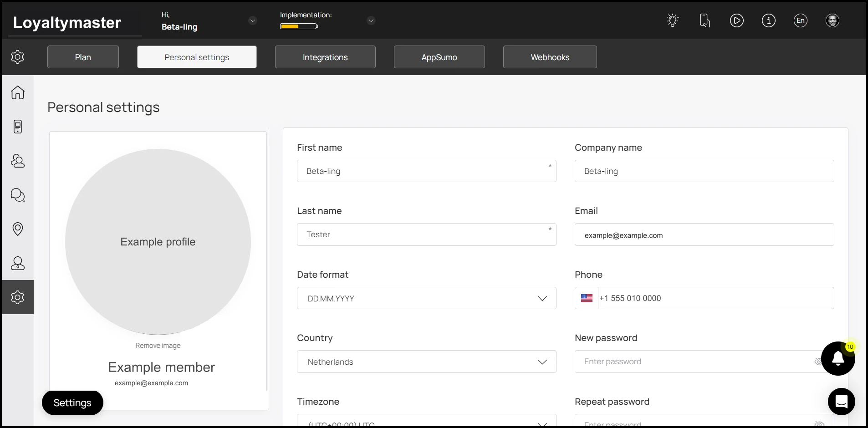The height and width of the screenshot is (428, 868).
Task: Click the info circle icon
Action: tap(768, 20)
